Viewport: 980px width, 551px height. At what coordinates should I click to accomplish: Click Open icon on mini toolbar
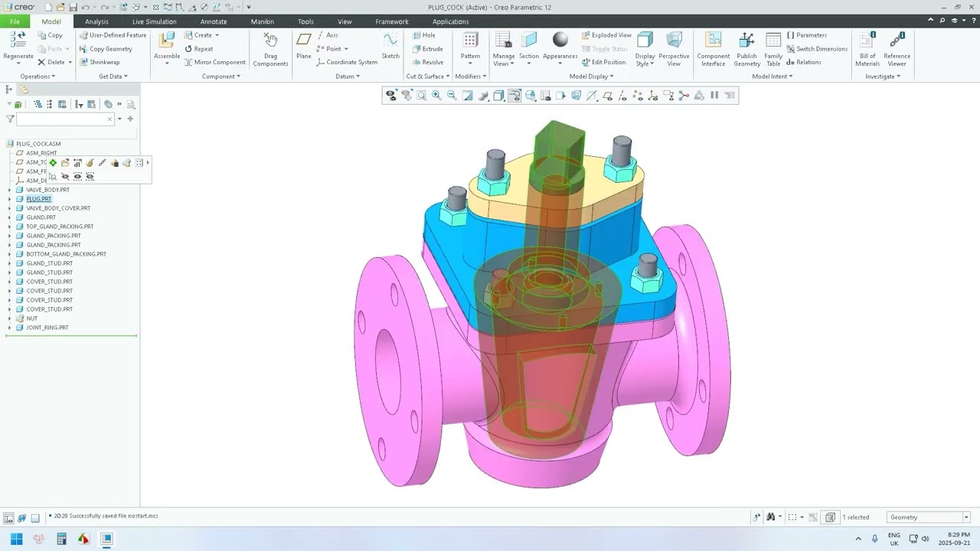click(65, 163)
